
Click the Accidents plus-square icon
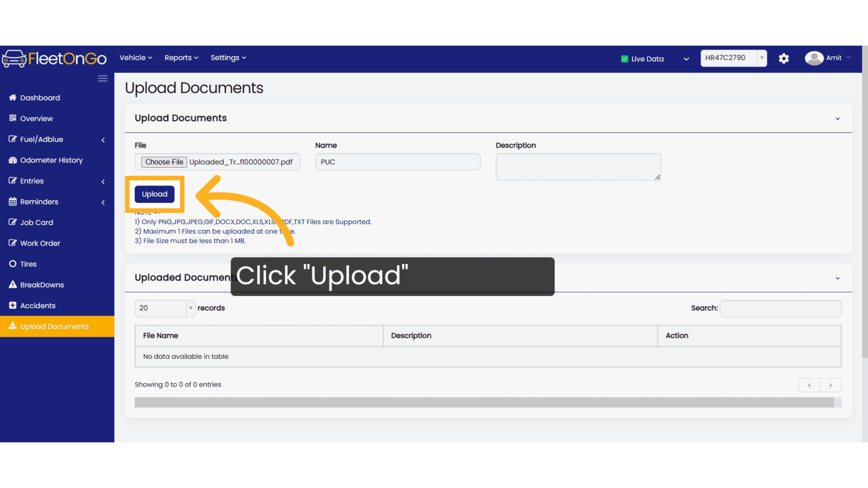click(x=12, y=305)
